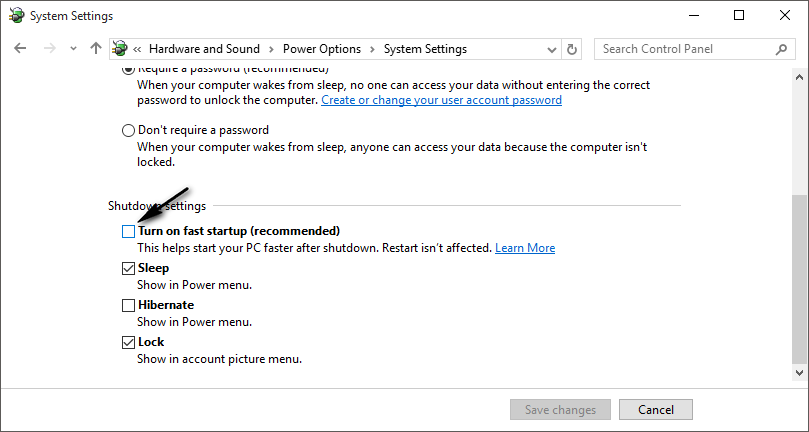Click the forward navigation arrow
809x432 pixels.
tap(48, 48)
